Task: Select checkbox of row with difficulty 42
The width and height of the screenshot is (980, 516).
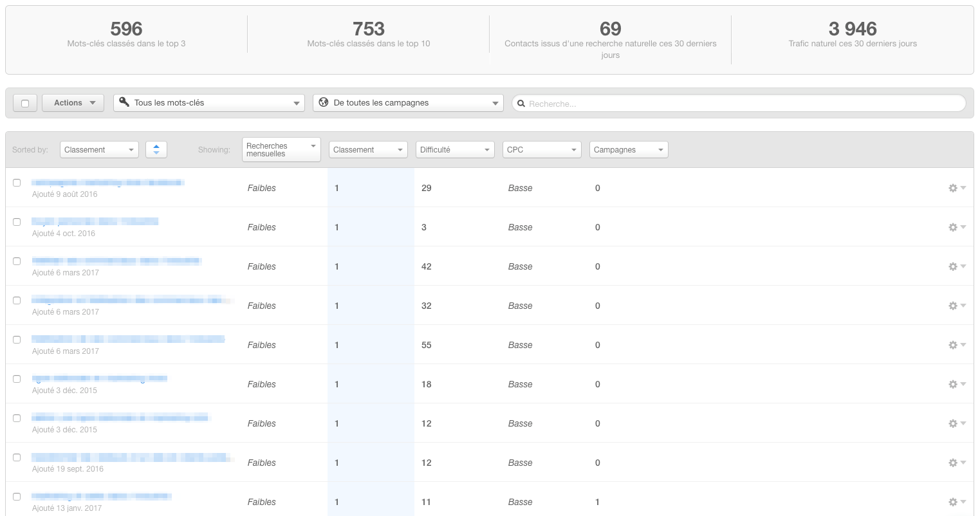Action: pyautogui.click(x=17, y=261)
